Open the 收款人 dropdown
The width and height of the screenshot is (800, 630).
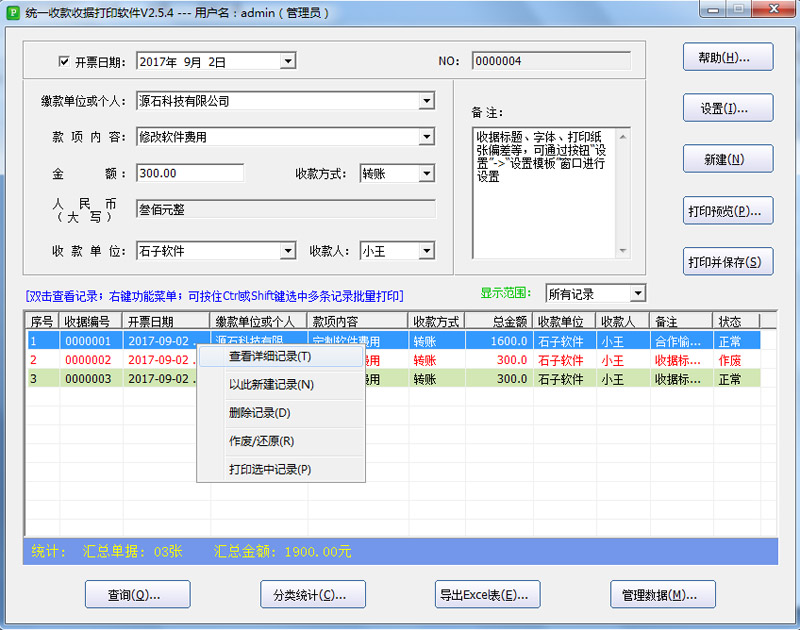(427, 251)
